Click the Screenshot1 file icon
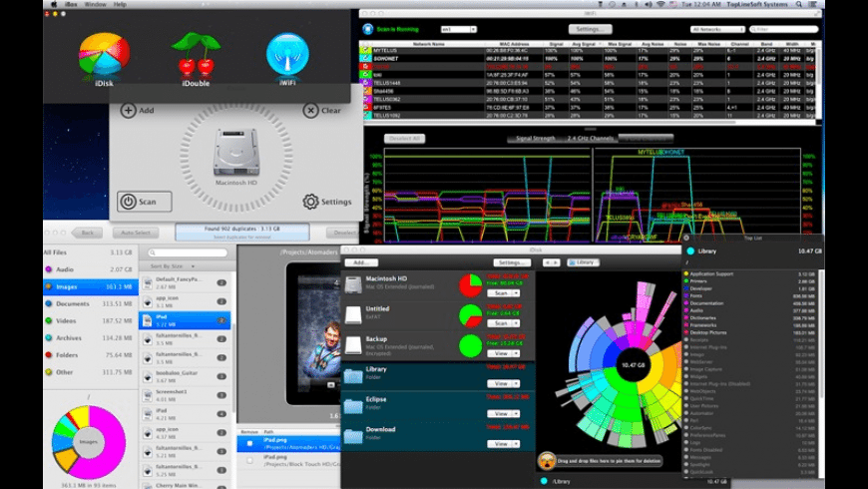Screen dimensions: 868x489 [x=148, y=395]
